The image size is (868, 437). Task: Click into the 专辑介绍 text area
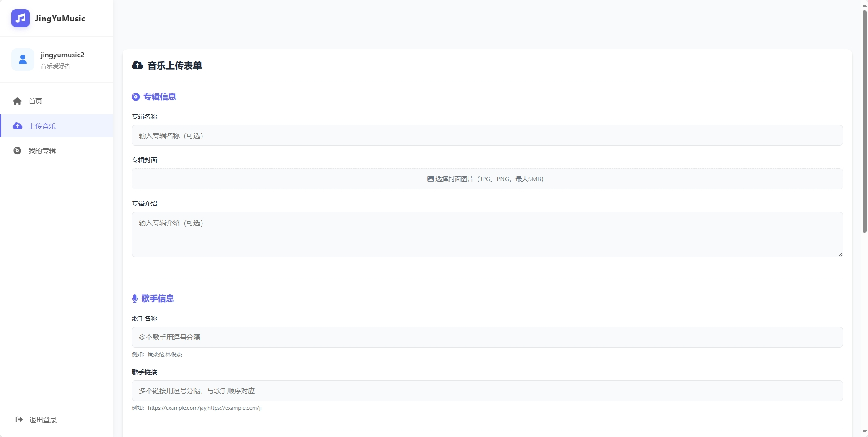(x=487, y=234)
